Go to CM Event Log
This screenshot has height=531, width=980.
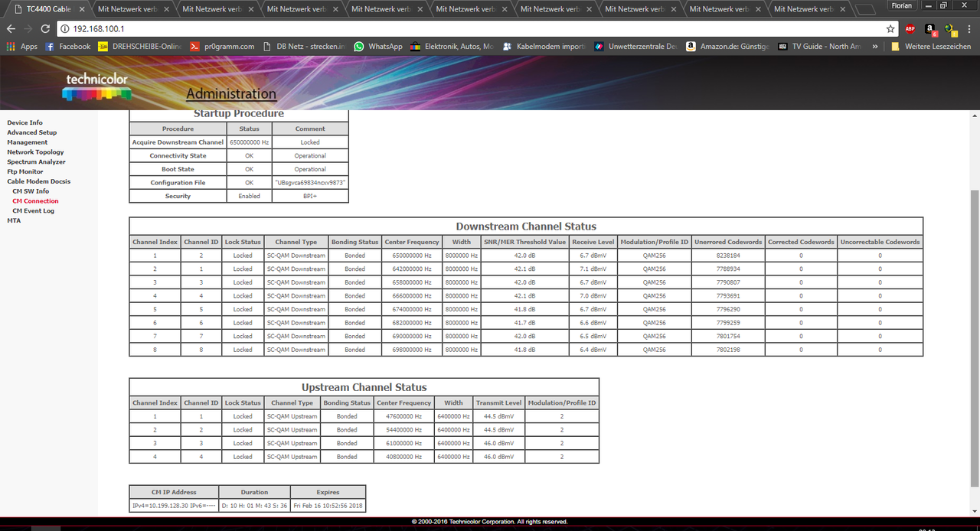point(33,211)
